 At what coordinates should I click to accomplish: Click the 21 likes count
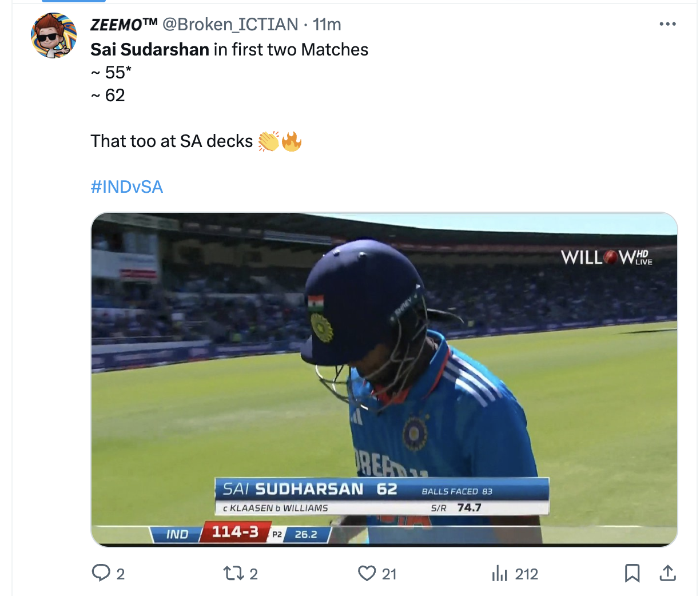tap(389, 574)
